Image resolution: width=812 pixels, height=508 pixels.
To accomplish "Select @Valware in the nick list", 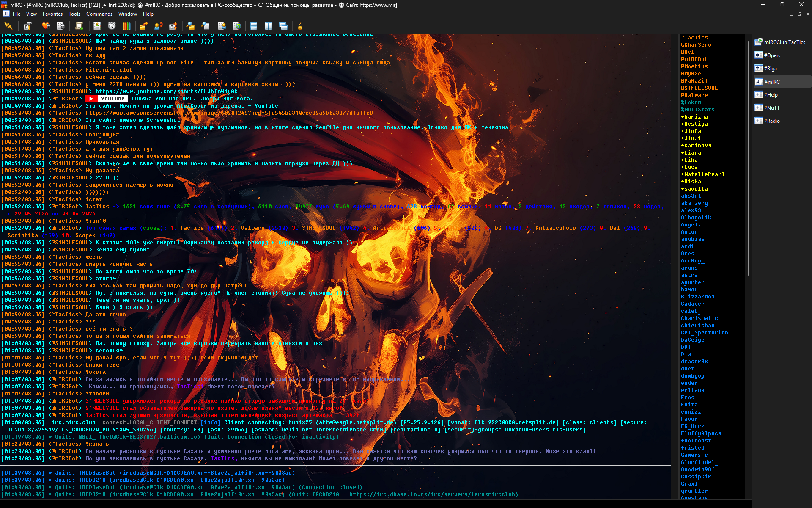I will pyautogui.click(x=694, y=95).
